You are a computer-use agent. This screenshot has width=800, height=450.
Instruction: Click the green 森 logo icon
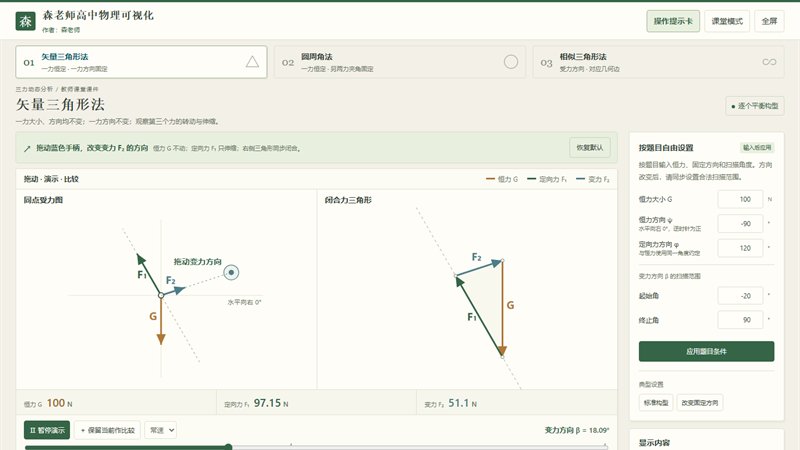pyautogui.click(x=26, y=21)
